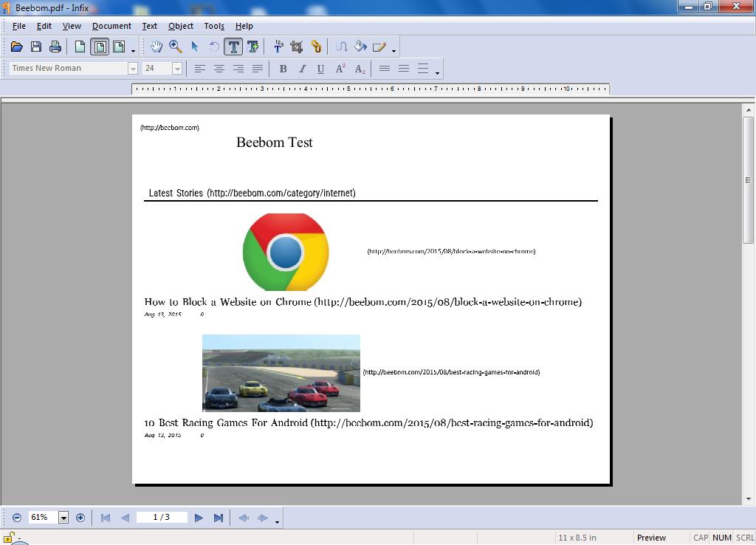Go to the next page
The image size is (756, 545).
(199, 517)
